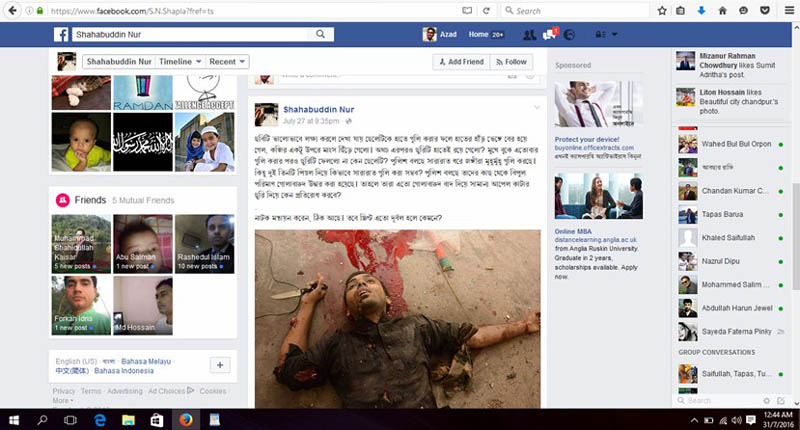This screenshot has width=800, height=430.
Task: Open the notifications globe icon
Action: [x=569, y=34]
